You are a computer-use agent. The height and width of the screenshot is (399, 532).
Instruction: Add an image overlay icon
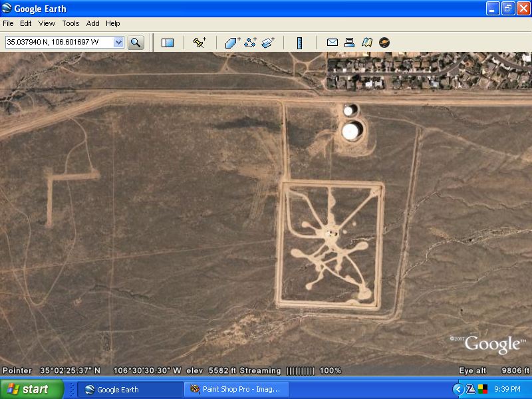click(x=268, y=43)
